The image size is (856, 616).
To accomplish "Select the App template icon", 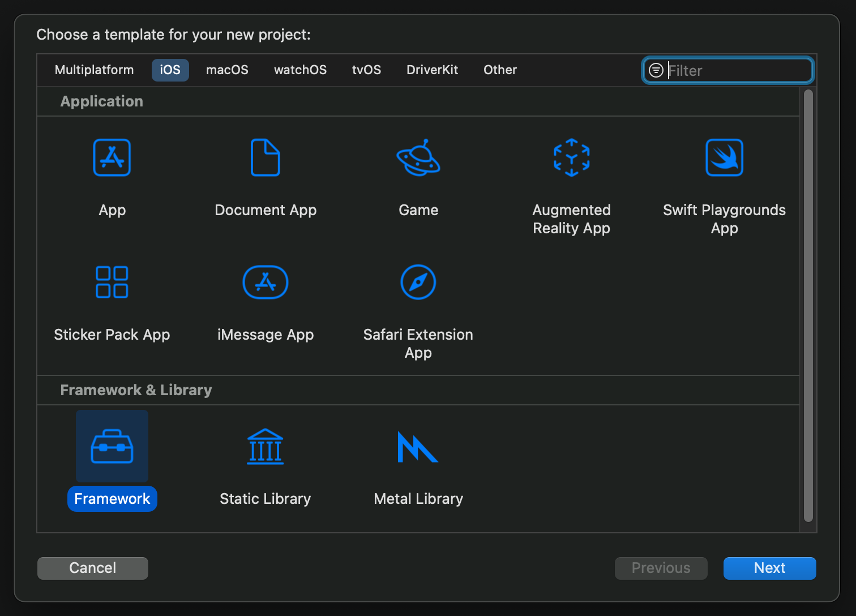I will [112, 157].
